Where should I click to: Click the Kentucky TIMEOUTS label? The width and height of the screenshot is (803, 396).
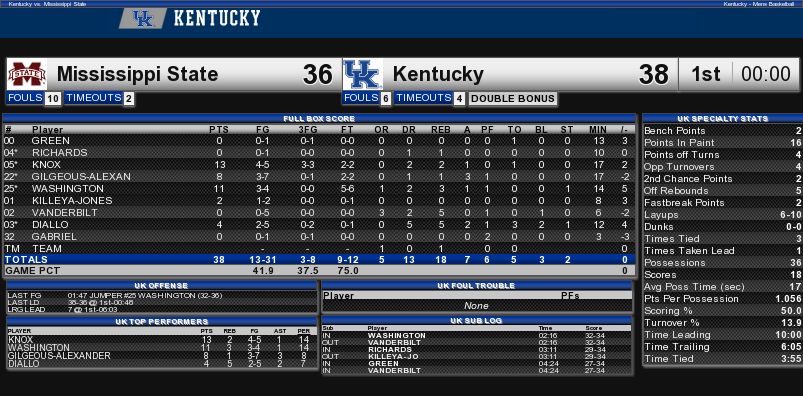tap(424, 98)
